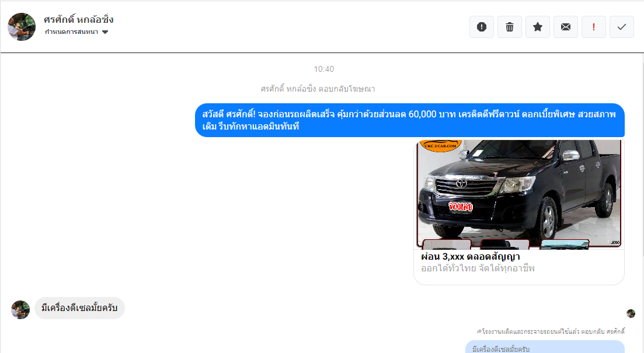This screenshot has width=644, height=353.
Task: Click the ad title ผ่อน 3,xxx ตลอดสัญญา
Action: 470,257
